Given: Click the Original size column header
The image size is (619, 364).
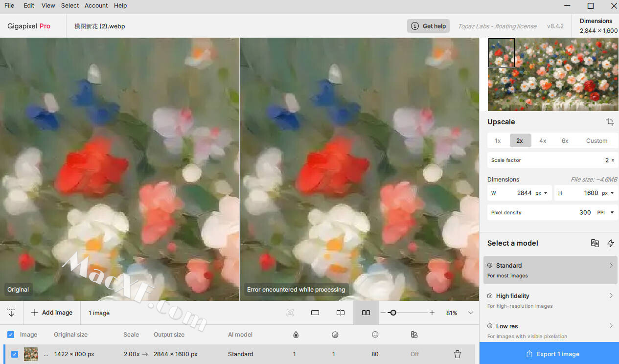Looking at the screenshot, I should point(71,335).
